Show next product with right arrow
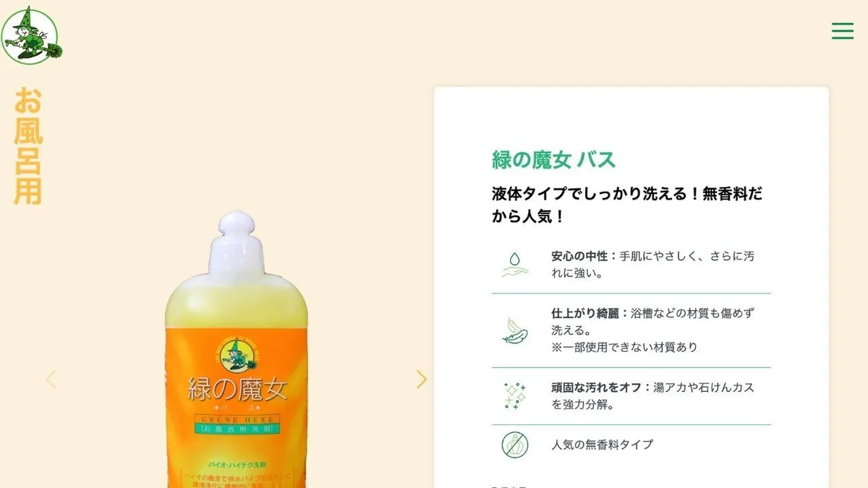 point(422,380)
